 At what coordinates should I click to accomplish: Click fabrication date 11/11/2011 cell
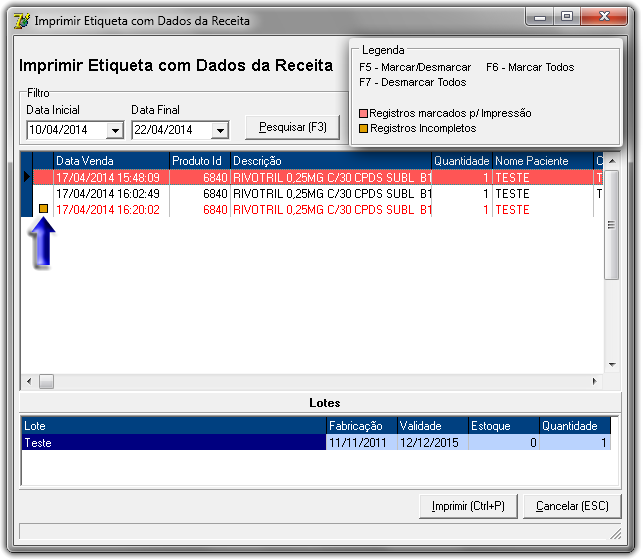tap(362, 443)
